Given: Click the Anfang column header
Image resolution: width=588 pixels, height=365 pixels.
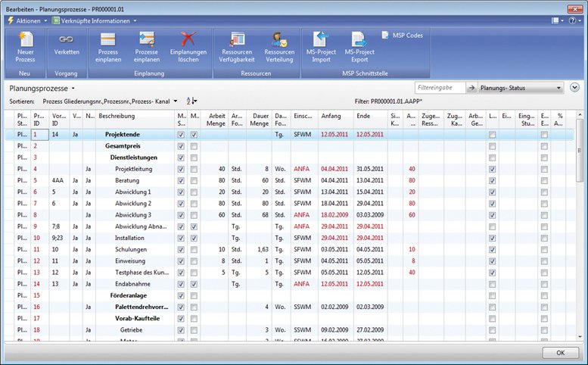Looking at the screenshot, I should [x=336, y=120].
